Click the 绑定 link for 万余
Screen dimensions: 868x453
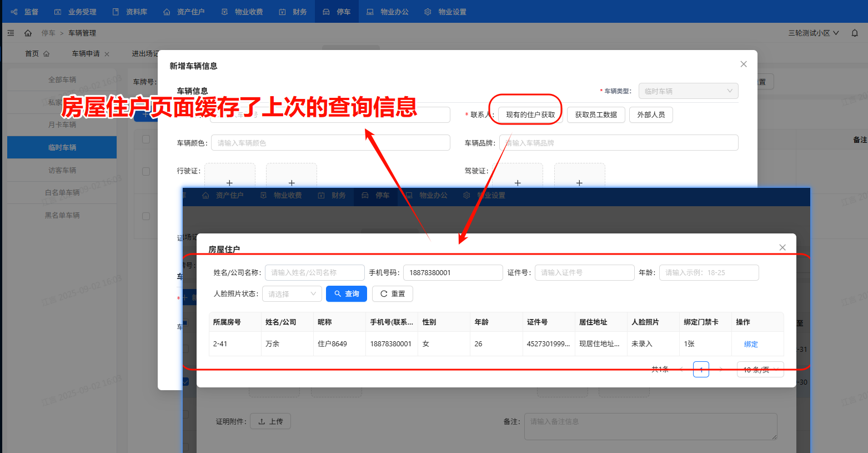[750, 344]
